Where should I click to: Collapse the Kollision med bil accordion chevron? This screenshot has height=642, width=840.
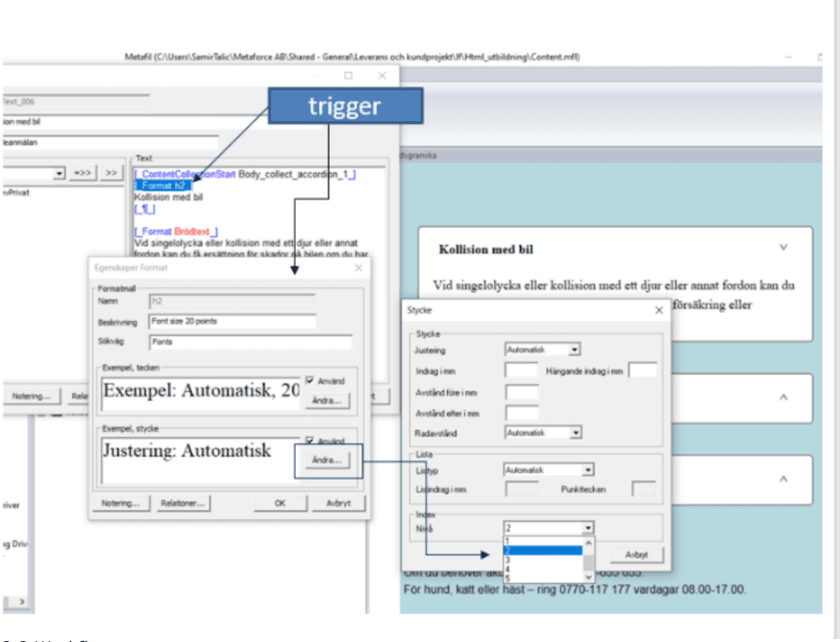(783, 247)
